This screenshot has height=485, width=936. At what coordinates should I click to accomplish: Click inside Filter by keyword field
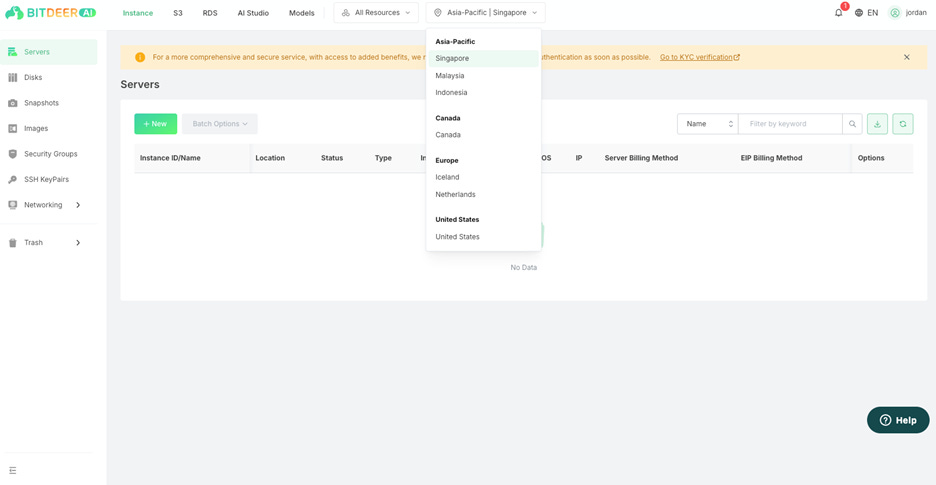pyautogui.click(x=790, y=124)
